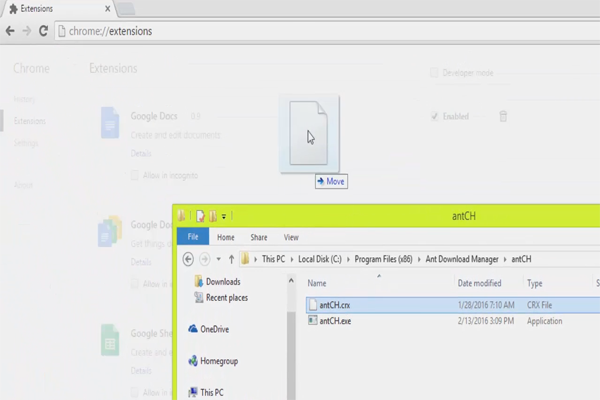
Task: Select This PC in navigation pane
Action: pos(205,392)
